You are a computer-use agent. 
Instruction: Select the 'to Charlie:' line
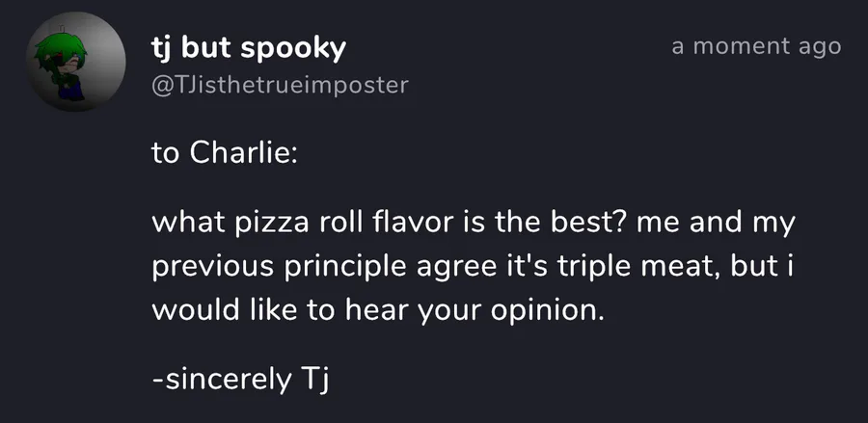click(x=224, y=154)
